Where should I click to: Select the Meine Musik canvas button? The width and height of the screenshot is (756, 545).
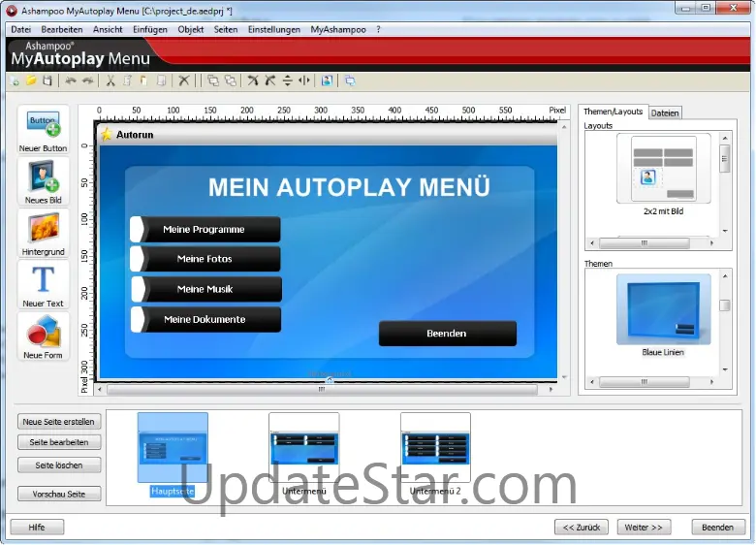click(206, 289)
